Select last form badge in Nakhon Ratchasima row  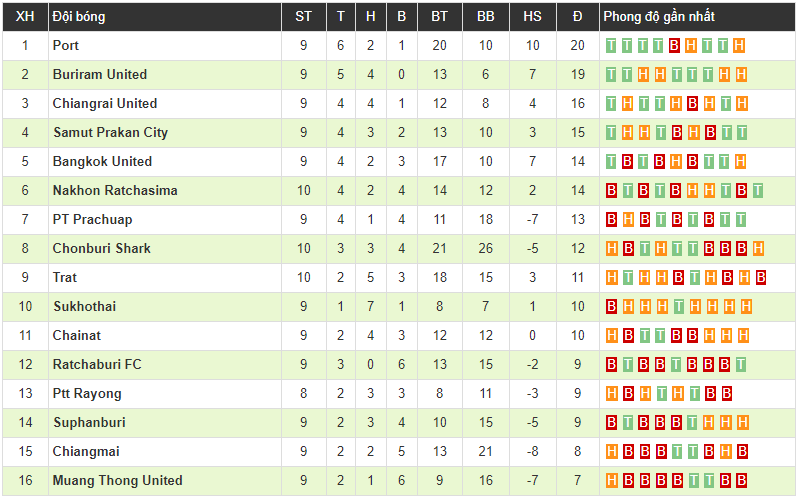[757, 190]
